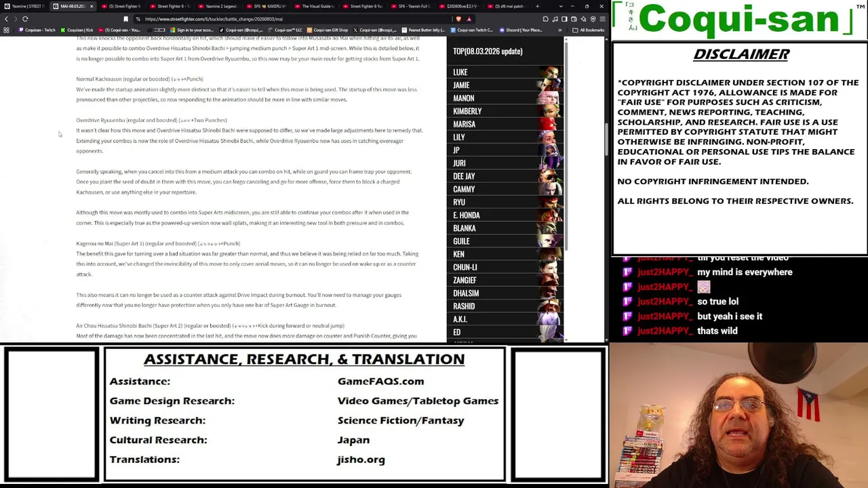Open the Leo AI sparkle icon

pyautogui.click(x=583, y=19)
